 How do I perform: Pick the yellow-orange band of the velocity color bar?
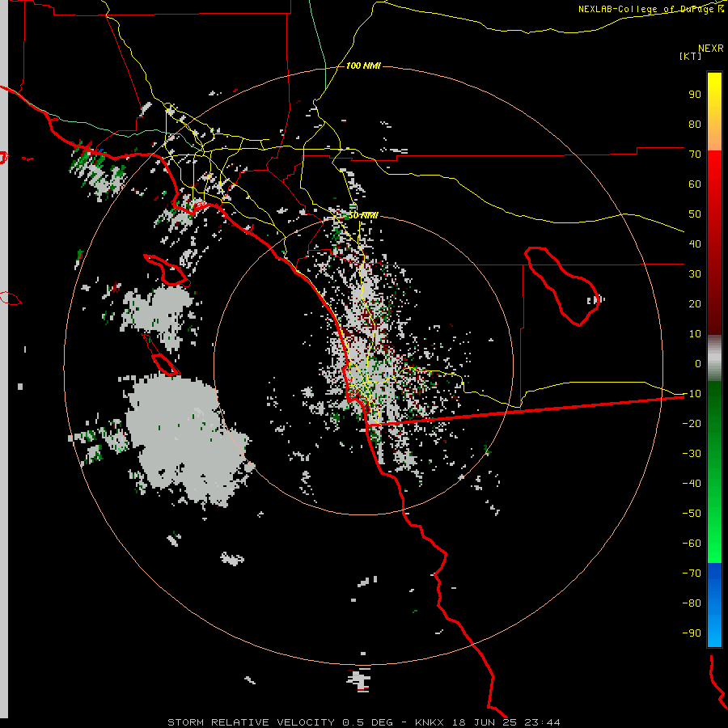(x=714, y=112)
